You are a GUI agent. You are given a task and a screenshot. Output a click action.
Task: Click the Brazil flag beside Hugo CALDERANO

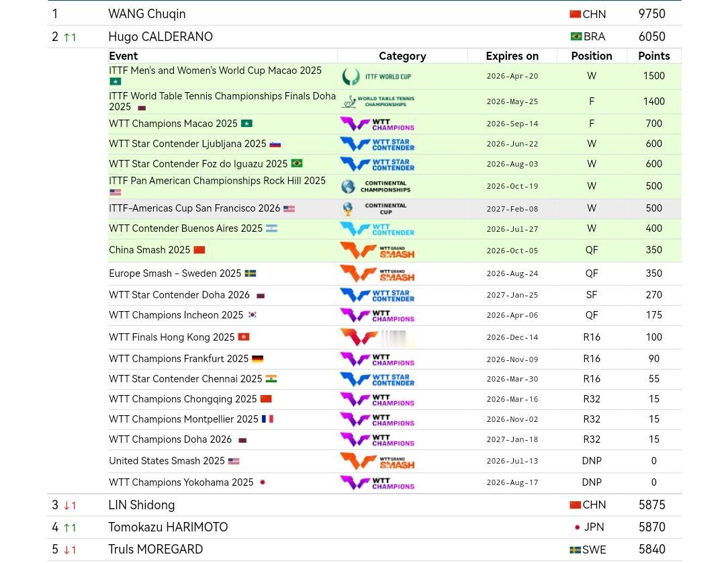click(576, 36)
